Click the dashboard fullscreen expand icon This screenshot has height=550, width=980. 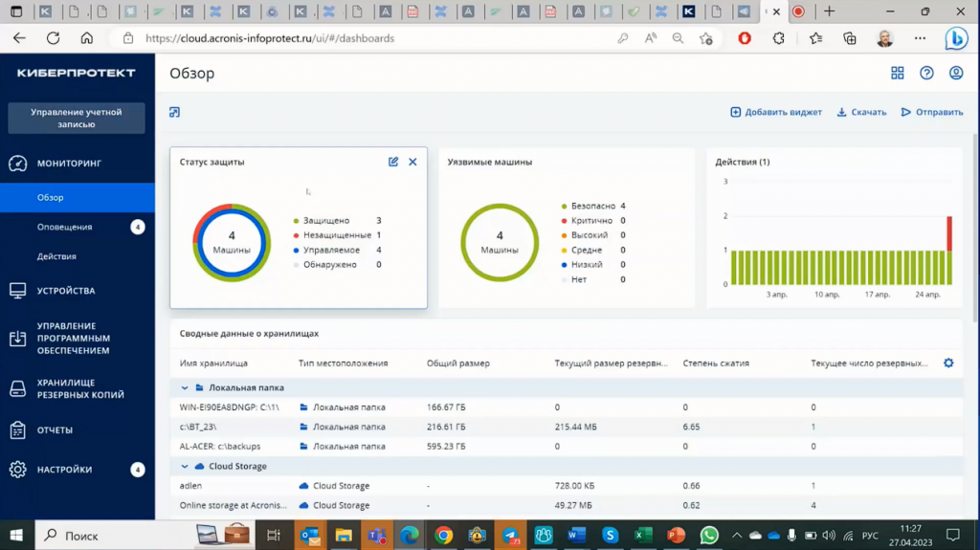point(174,112)
